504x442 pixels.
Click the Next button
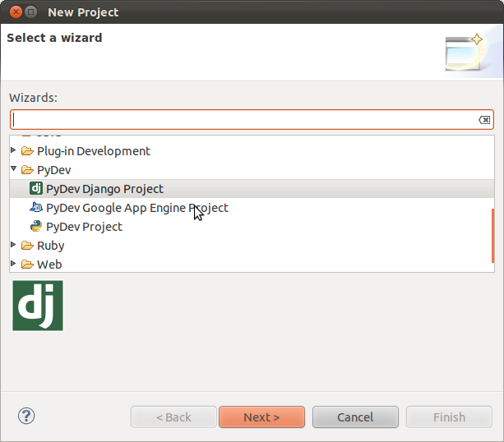[261, 417]
